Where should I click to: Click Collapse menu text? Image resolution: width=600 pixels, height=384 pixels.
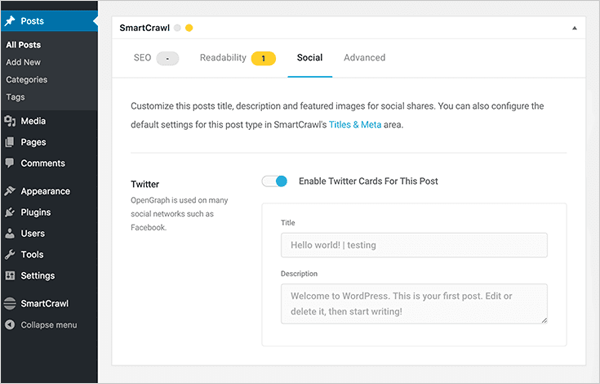(x=49, y=325)
